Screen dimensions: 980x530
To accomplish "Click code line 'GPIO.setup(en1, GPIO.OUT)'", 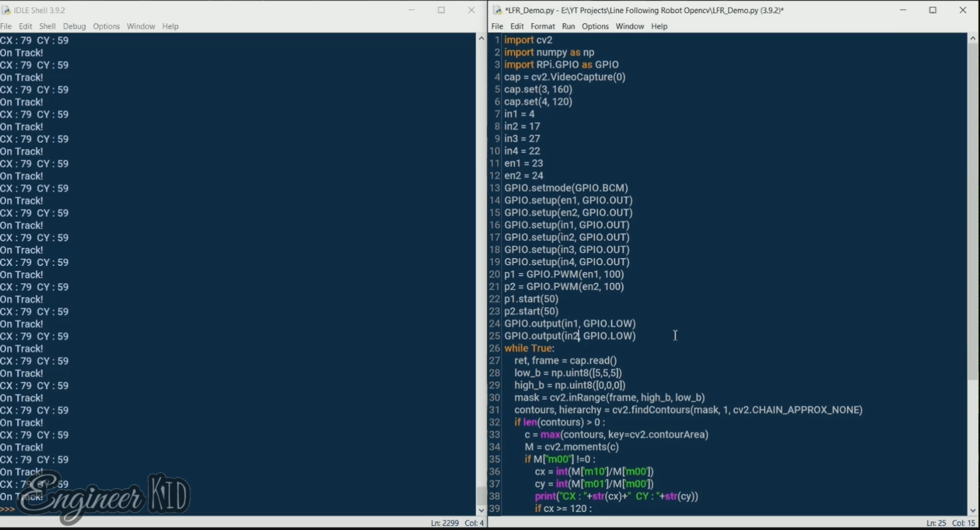I will pyautogui.click(x=569, y=200).
